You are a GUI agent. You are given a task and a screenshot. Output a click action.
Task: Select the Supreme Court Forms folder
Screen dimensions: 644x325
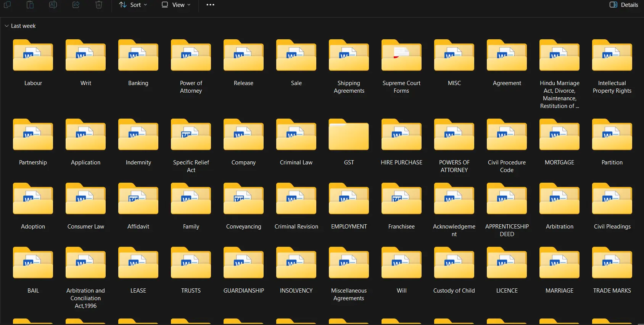coord(401,56)
